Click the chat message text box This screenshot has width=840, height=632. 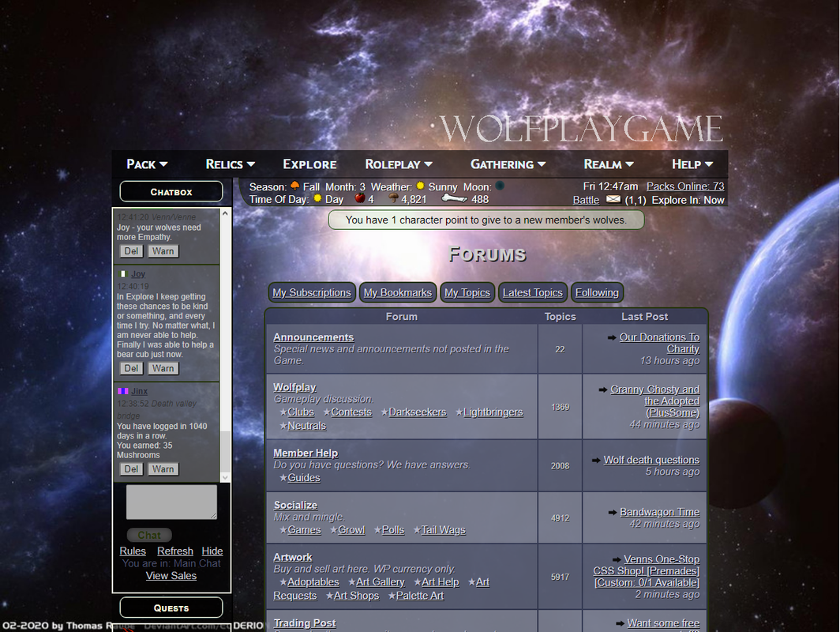pyautogui.click(x=171, y=502)
